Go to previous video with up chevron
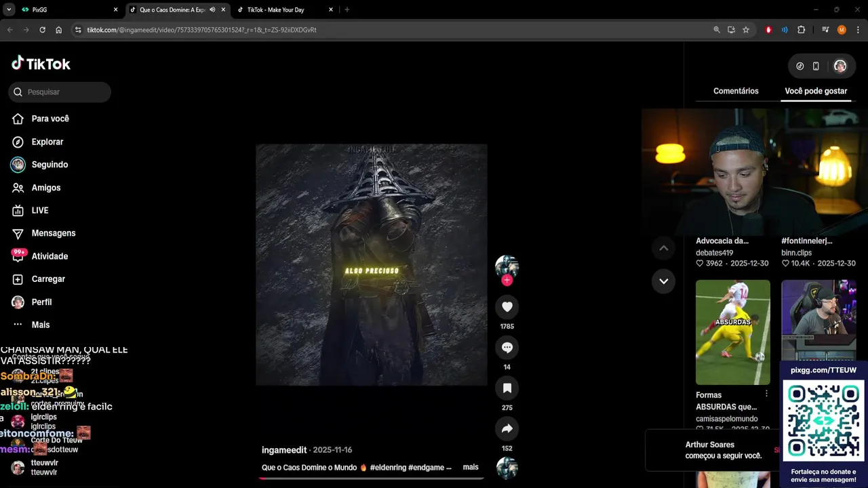 pyautogui.click(x=663, y=248)
